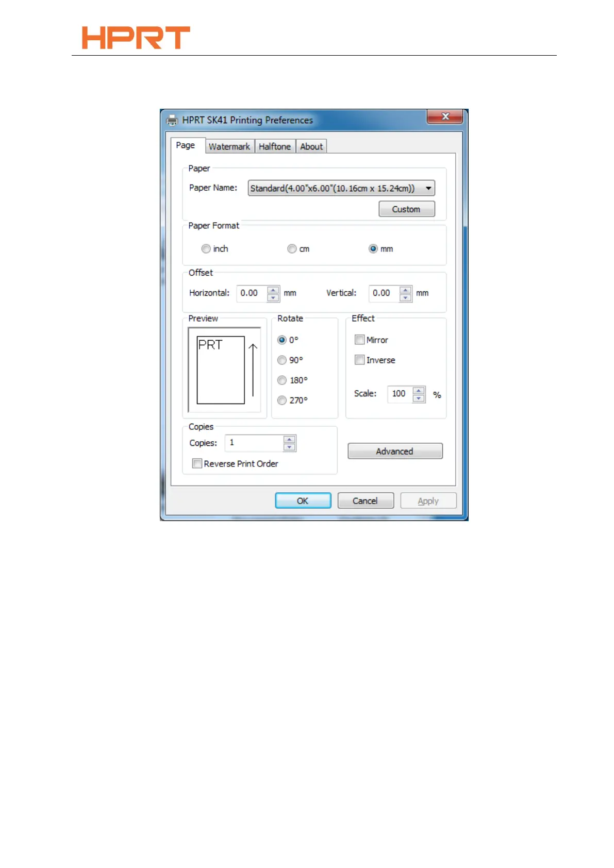Open the About tab
Viewport: 614px width, 868px height.
(x=311, y=146)
